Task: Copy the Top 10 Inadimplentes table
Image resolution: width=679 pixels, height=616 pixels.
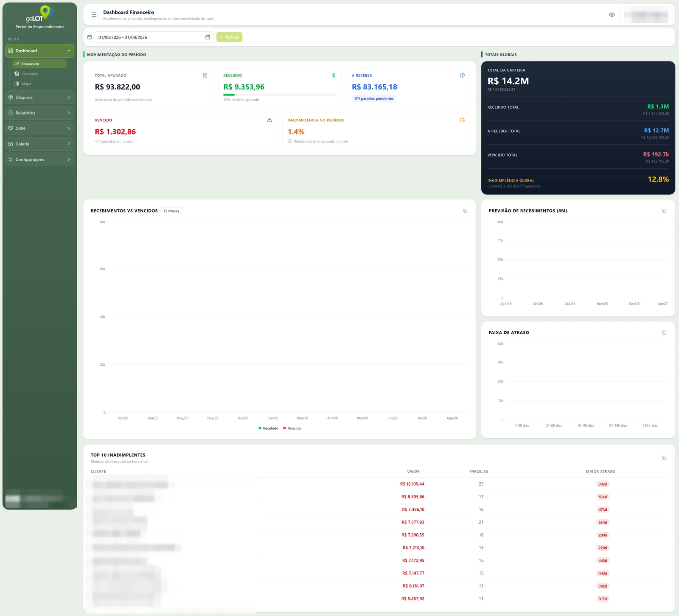Action: coord(664,458)
